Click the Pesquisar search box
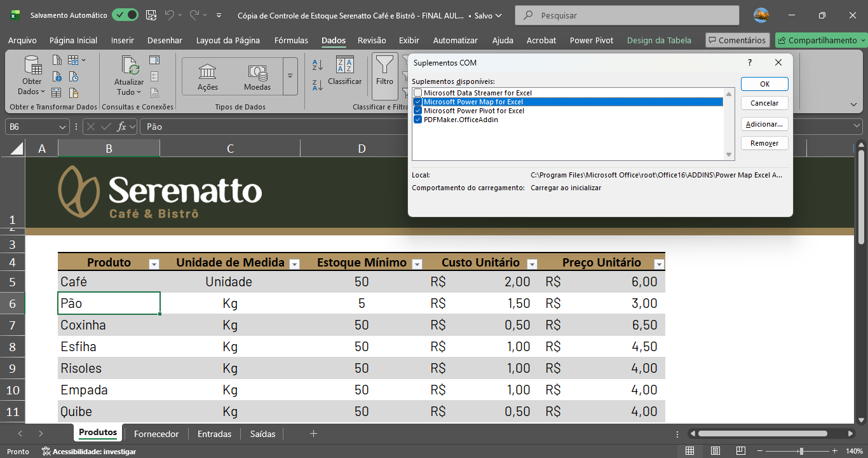868x458 pixels. click(x=627, y=15)
